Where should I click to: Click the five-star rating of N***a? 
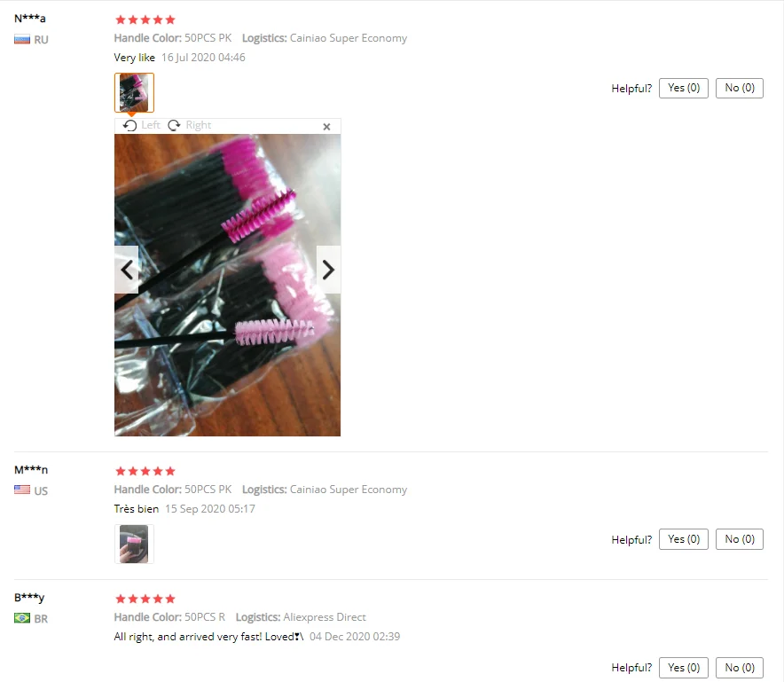point(145,20)
